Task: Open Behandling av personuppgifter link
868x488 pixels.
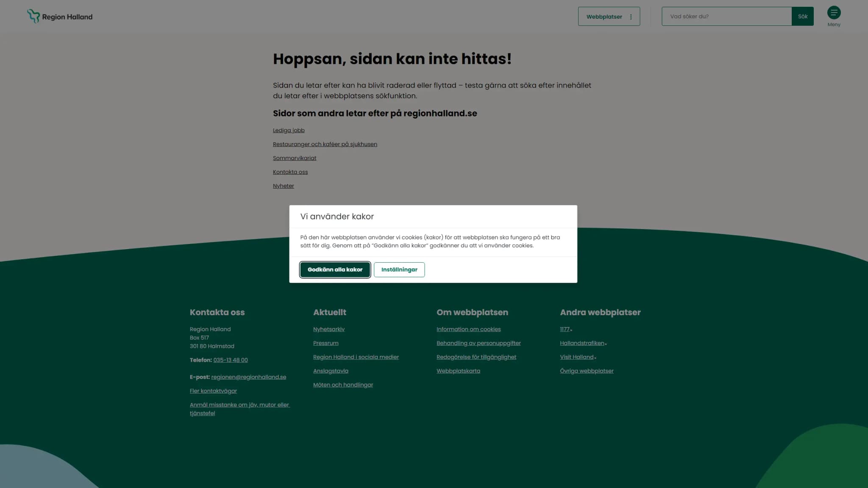Action: 479,343
